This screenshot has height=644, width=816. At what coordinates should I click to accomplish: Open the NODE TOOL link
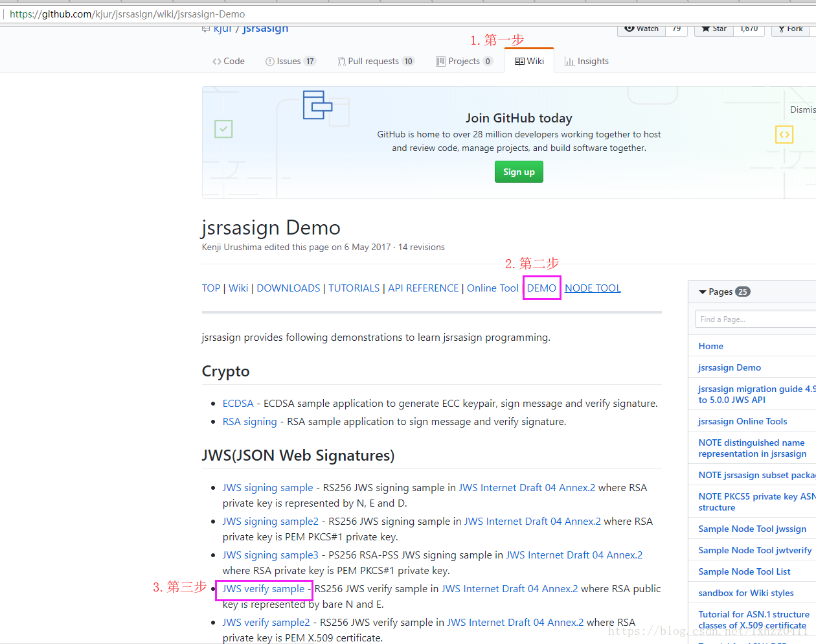pos(593,288)
